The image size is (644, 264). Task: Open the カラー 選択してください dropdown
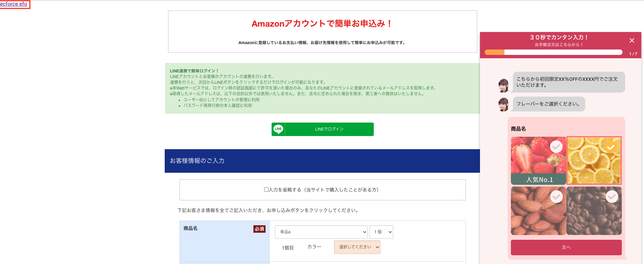[357, 247]
